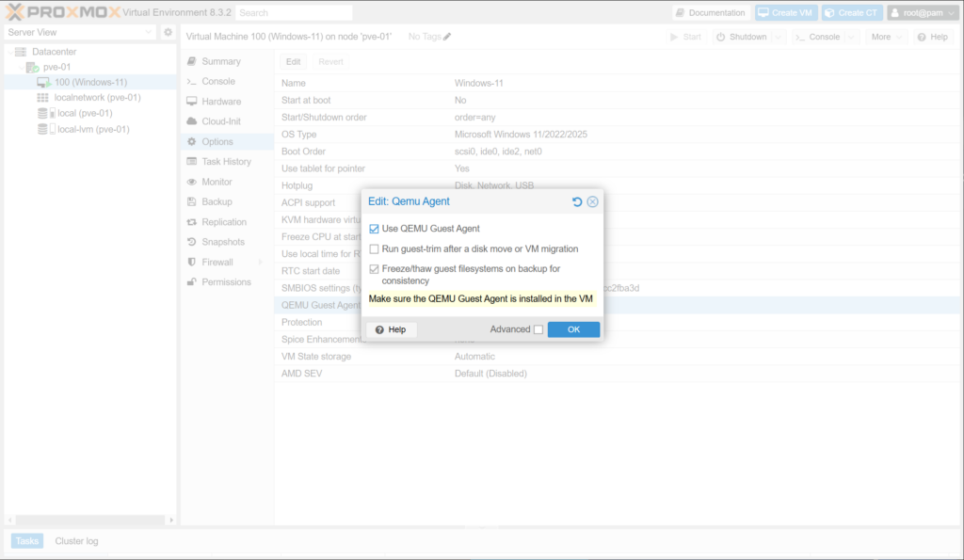Disable the Use QEMU Guest Agent checkbox
Image resolution: width=964 pixels, height=560 pixels.
[375, 229]
